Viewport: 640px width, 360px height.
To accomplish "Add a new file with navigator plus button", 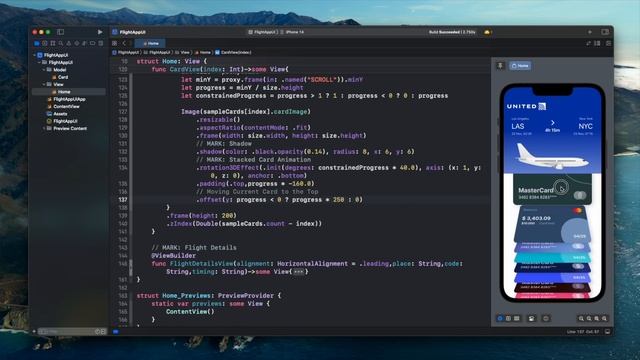I will [x=34, y=331].
